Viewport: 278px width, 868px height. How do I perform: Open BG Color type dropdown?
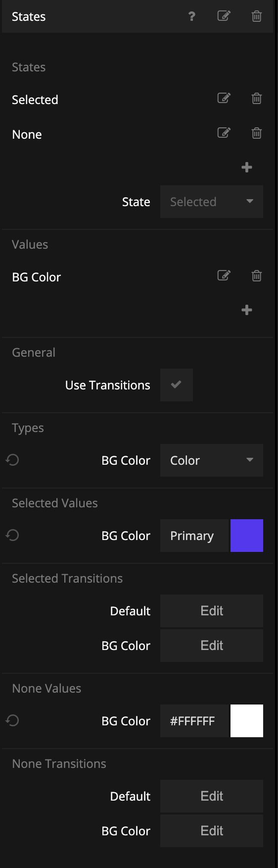pyautogui.click(x=212, y=460)
